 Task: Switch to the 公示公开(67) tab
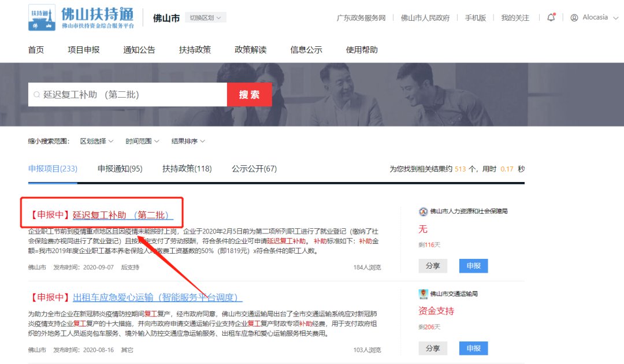[254, 169]
